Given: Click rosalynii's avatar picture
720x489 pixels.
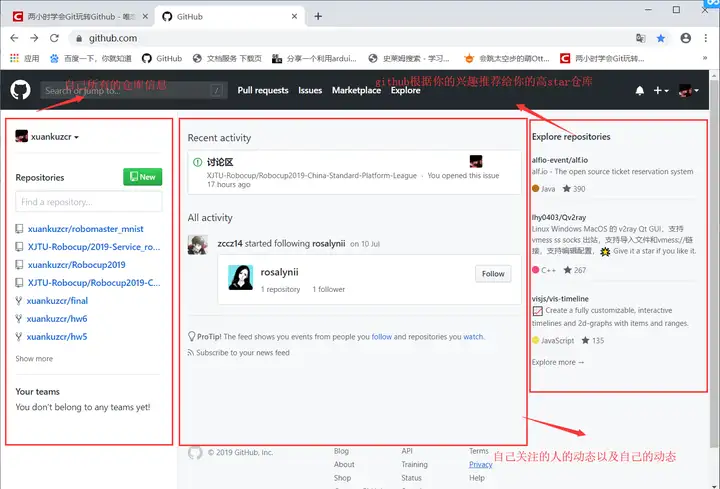Looking at the screenshot, I should [241, 277].
